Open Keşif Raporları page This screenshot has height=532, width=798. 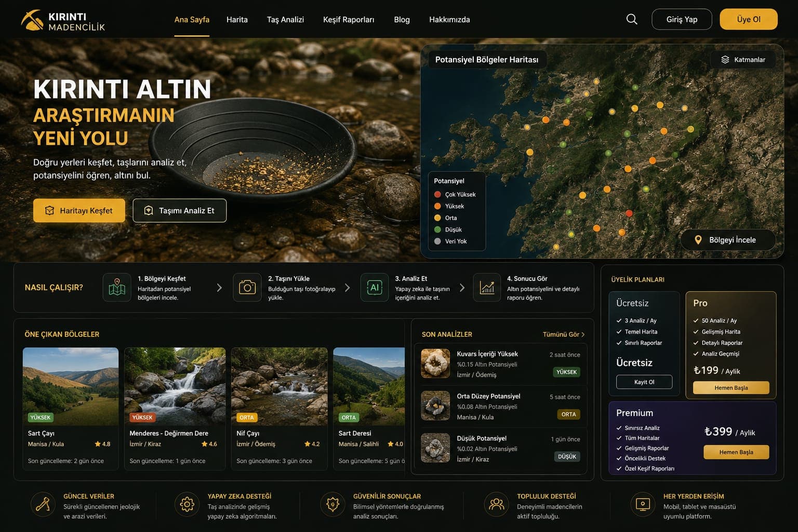[x=349, y=20]
